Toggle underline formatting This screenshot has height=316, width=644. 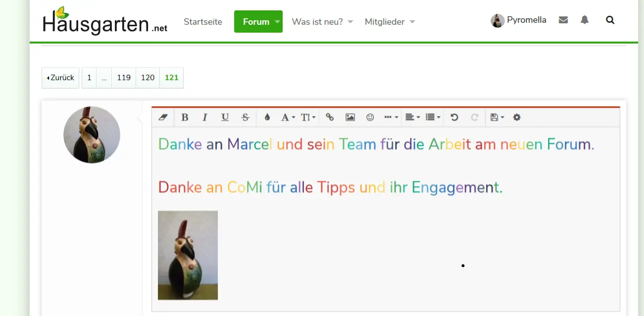click(225, 117)
